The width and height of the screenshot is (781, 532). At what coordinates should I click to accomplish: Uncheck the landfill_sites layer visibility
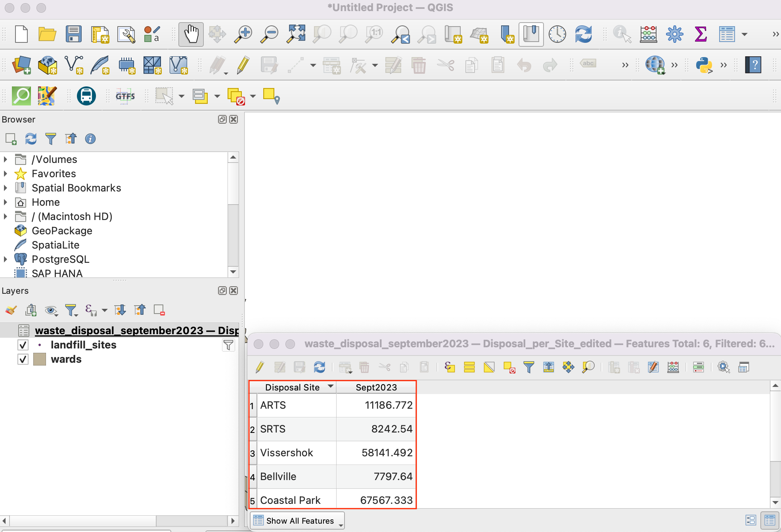tap(23, 345)
